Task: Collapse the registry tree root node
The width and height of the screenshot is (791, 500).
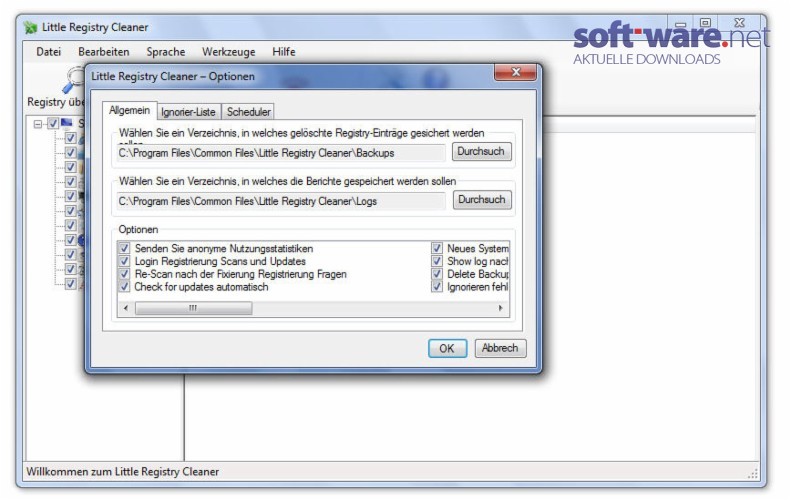Action: pos(38,123)
